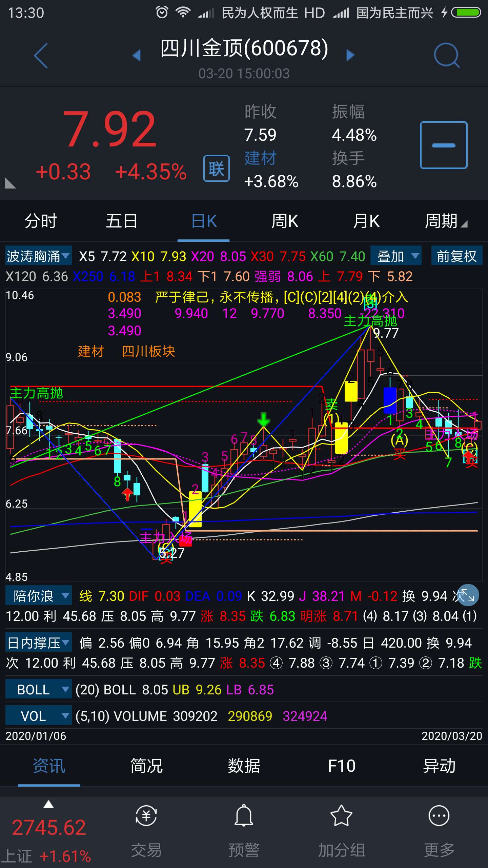Switch to 五日 chart tab

pyautogui.click(x=122, y=221)
